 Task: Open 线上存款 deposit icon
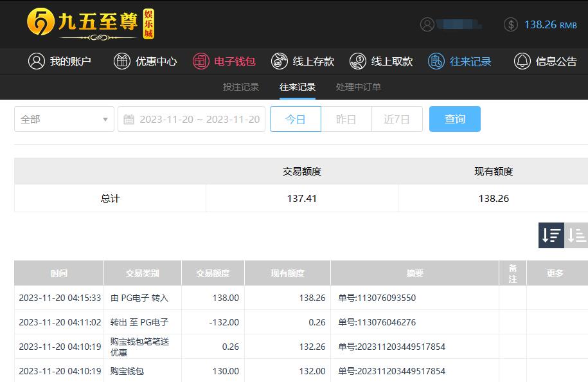[x=279, y=61]
